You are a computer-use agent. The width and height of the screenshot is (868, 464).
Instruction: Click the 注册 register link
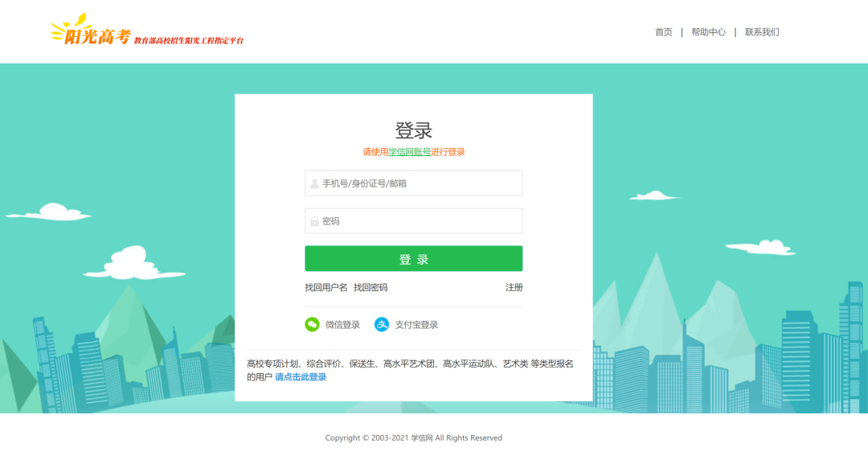[514, 287]
